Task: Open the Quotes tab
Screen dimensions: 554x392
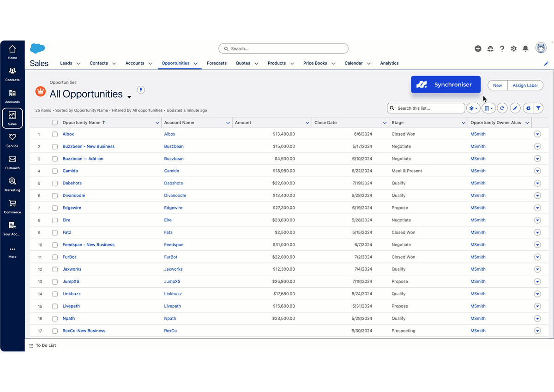Action: (243, 63)
